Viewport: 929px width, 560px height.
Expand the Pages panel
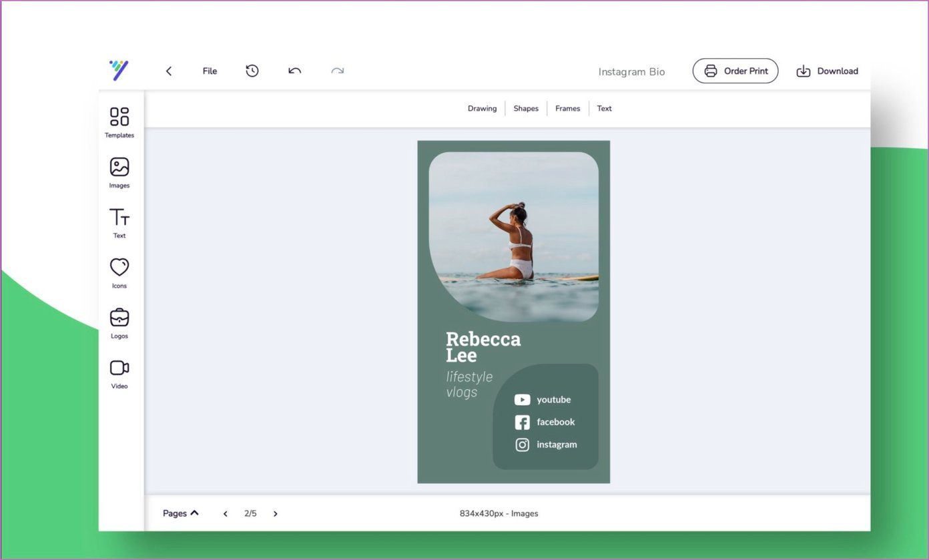pos(181,513)
